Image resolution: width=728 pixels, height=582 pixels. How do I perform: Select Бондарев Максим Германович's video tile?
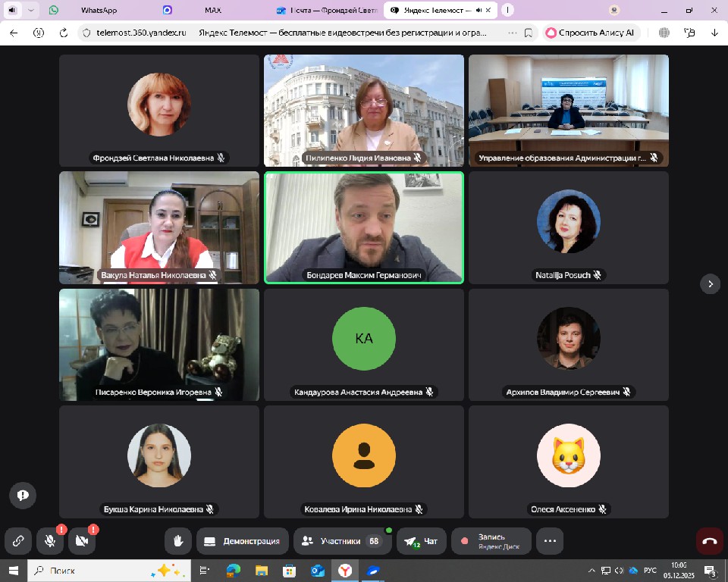(x=364, y=227)
